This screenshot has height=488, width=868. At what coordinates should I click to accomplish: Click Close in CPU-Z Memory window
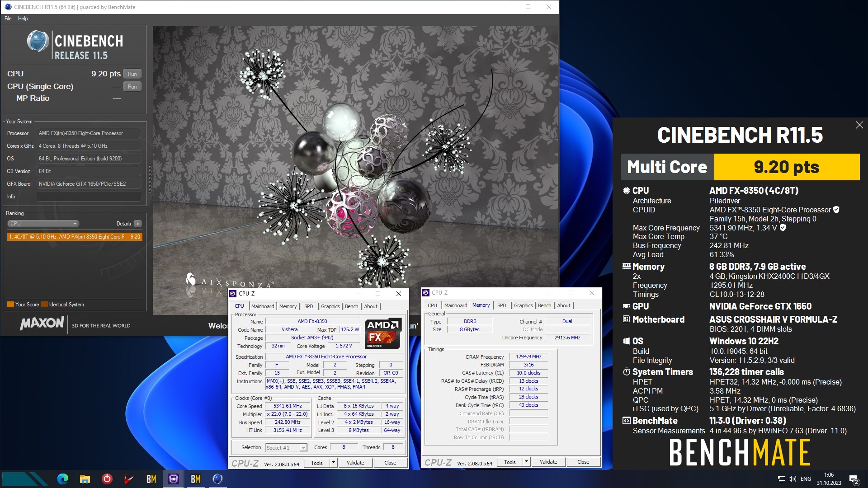tap(583, 462)
